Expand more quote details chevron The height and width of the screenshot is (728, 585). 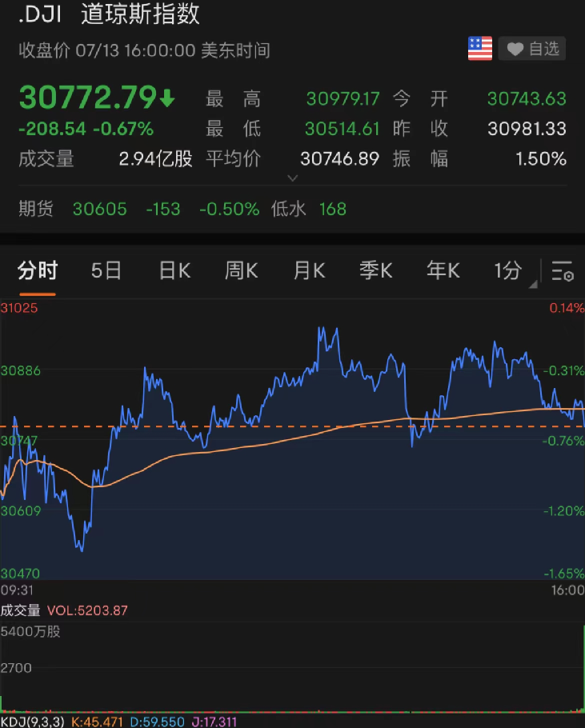coord(292,178)
